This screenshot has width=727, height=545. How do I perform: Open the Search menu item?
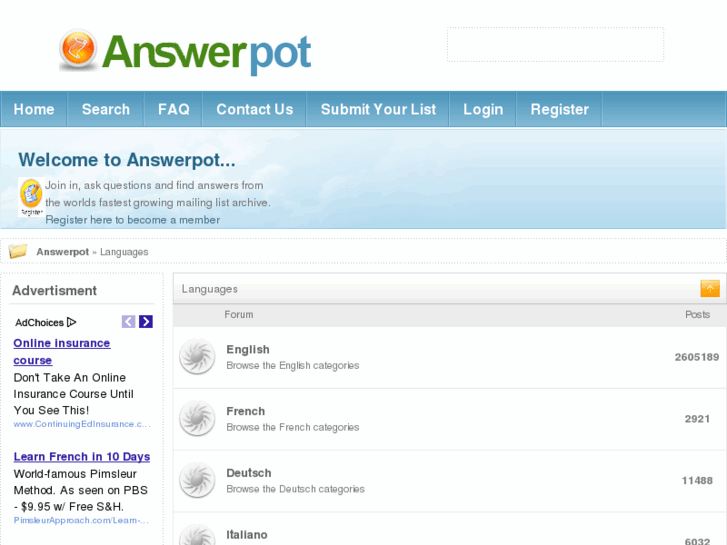pos(106,109)
